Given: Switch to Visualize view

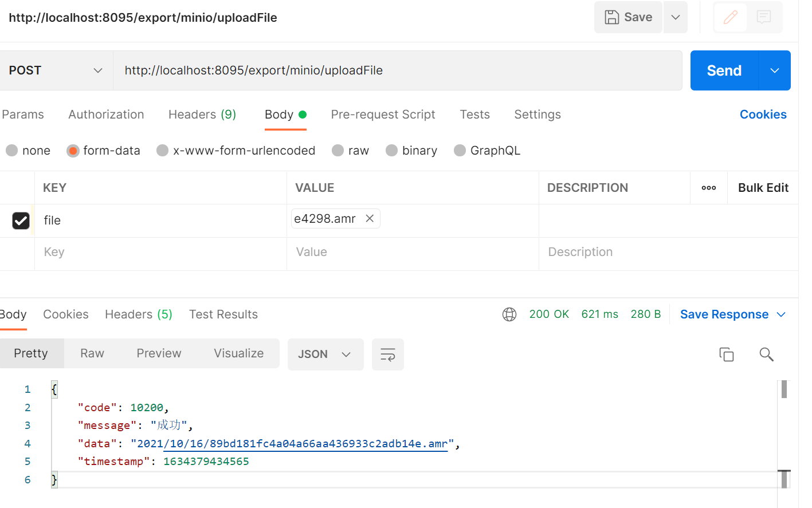Looking at the screenshot, I should pos(239,353).
